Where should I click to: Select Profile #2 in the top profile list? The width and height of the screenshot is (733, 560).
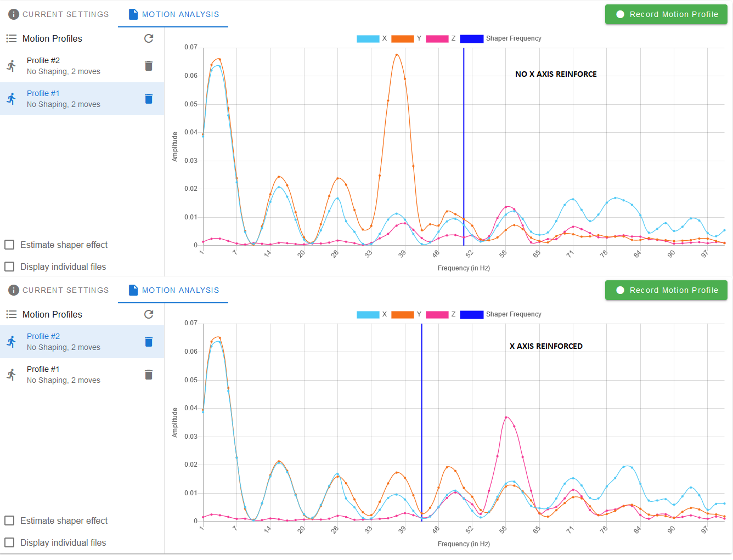(x=82, y=66)
